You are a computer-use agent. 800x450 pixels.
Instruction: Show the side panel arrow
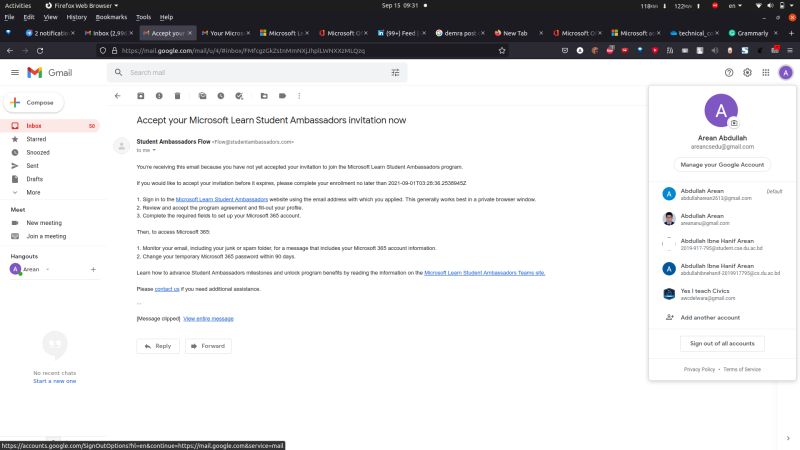click(x=788, y=438)
